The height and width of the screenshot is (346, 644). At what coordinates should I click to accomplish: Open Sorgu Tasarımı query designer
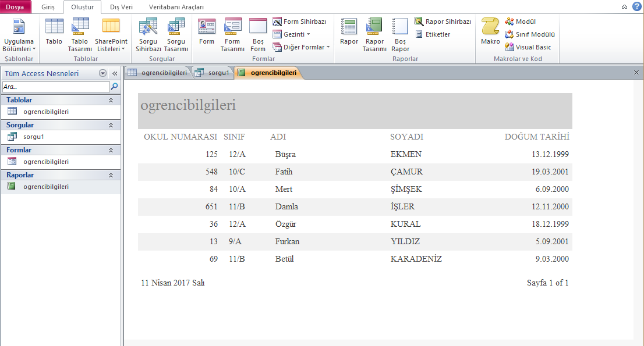[x=176, y=35]
